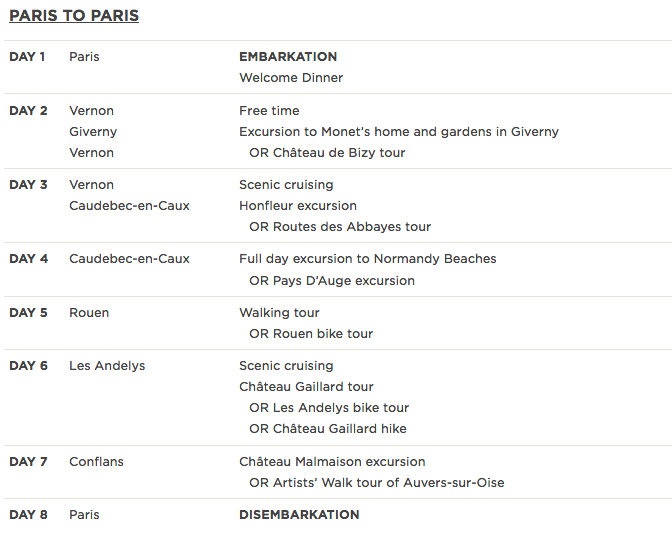Image resolution: width=672 pixels, height=538 pixels.
Task: Click the Giverny location name
Action: click(93, 132)
